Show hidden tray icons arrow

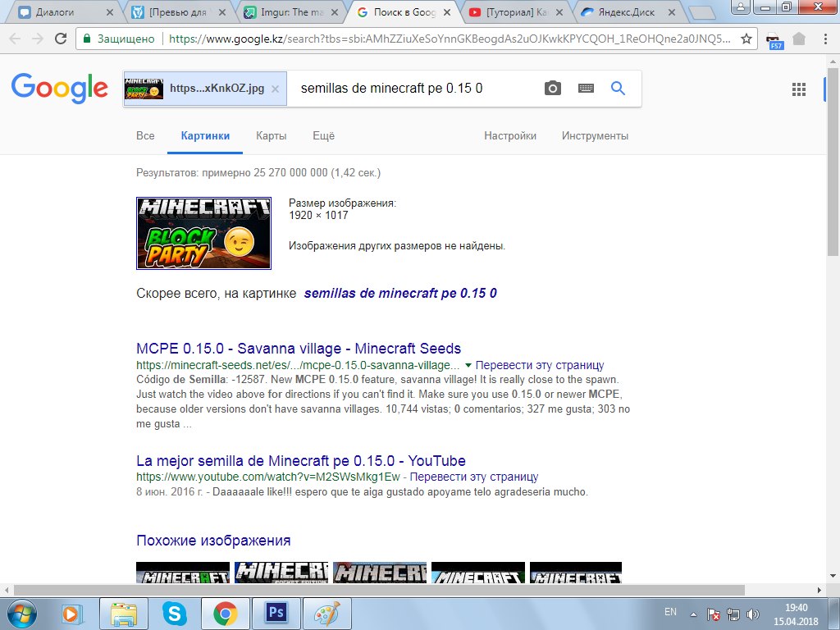693,614
